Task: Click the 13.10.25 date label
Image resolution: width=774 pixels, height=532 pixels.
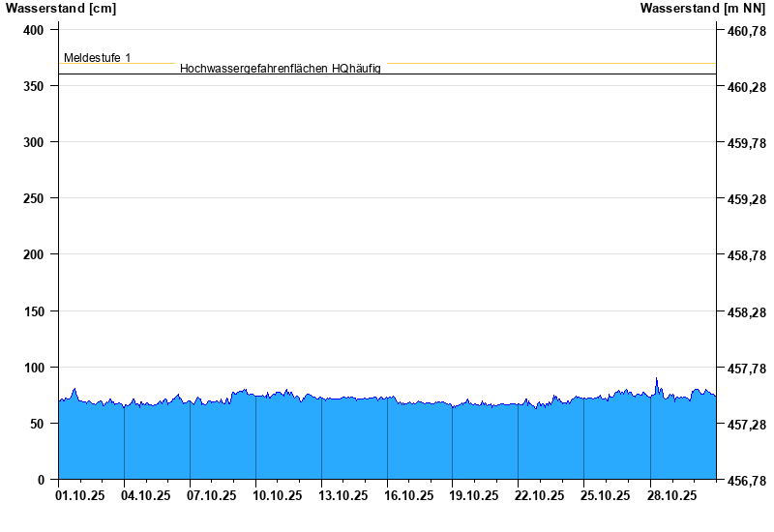Action: [343, 495]
